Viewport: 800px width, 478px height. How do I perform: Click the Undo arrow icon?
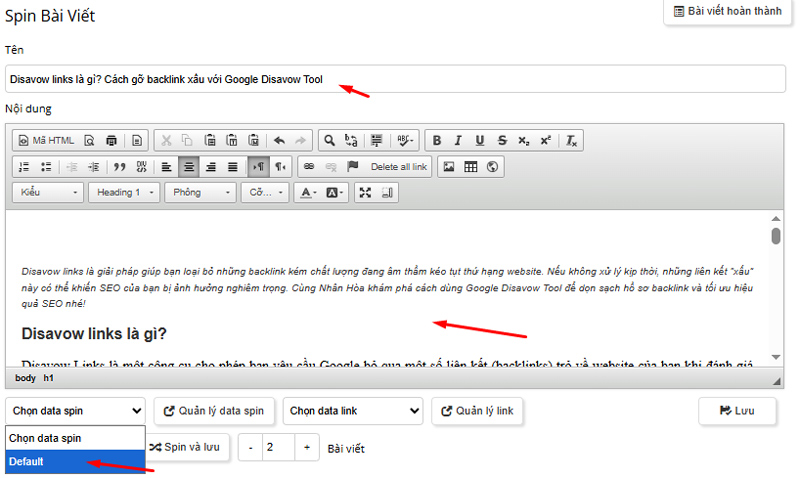pos(279,141)
